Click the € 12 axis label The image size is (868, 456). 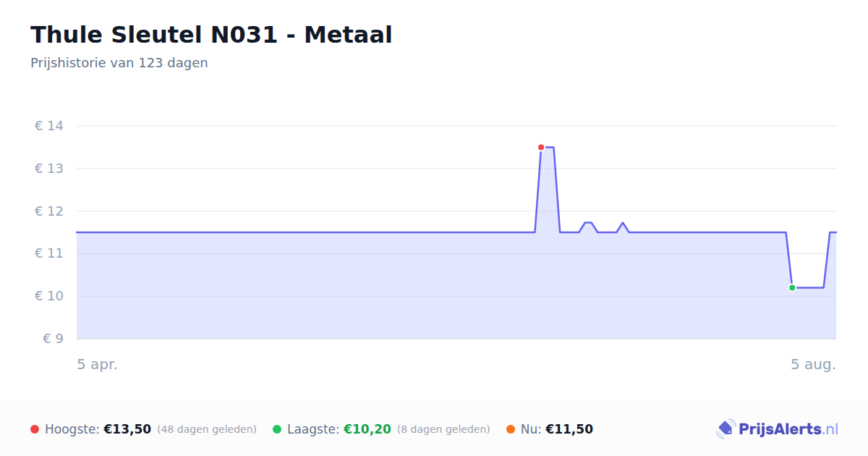click(49, 211)
